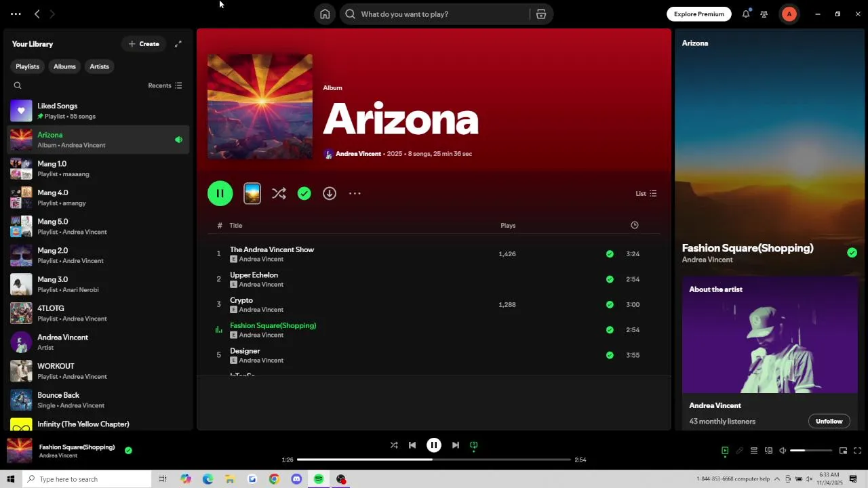
Task: Open Discord from the taskbar
Action: point(296,479)
